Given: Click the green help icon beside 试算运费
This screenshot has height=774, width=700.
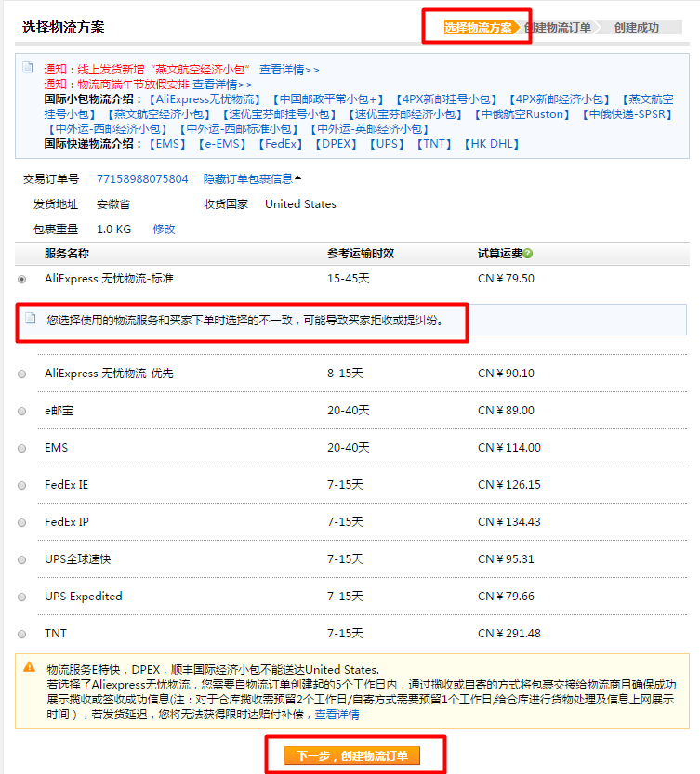Looking at the screenshot, I should [528, 254].
